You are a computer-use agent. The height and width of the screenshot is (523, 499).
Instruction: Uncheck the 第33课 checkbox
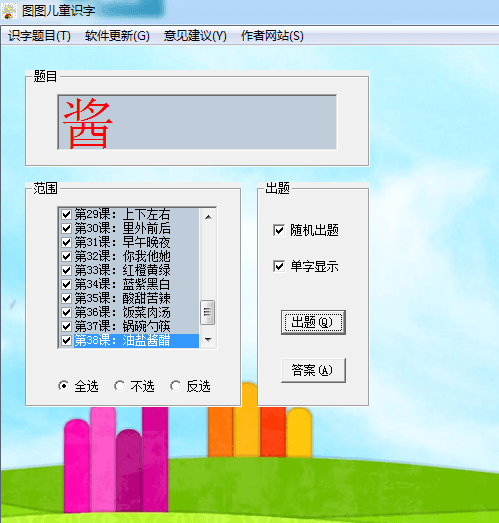(66, 270)
